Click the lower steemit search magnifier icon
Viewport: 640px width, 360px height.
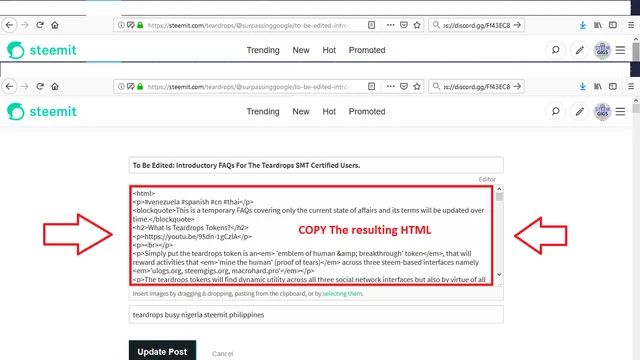[556, 111]
